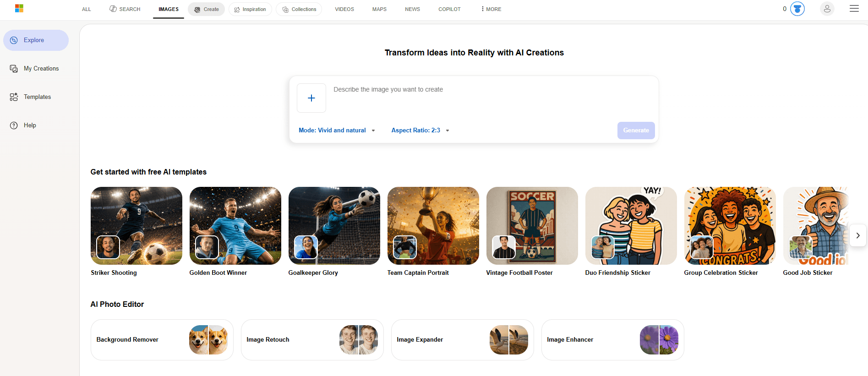Image resolution: width=868 pixels, height=376 pixels.
Task: Expand the MORE menu in top navigation
Action: pyautogui.click(x=491, y=9)
